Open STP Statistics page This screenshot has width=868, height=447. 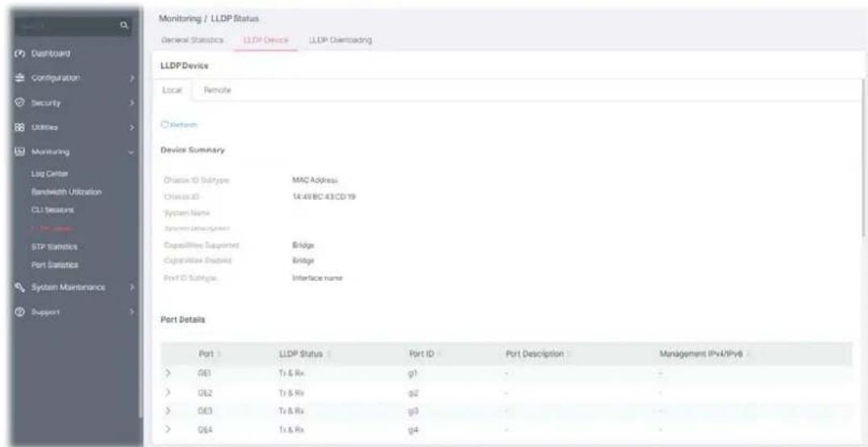click(54, 246)
